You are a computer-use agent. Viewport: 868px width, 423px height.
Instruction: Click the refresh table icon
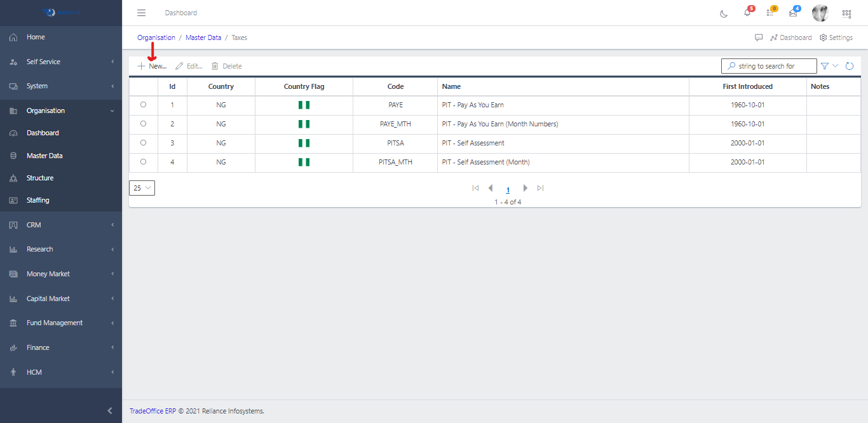[849, 66]
